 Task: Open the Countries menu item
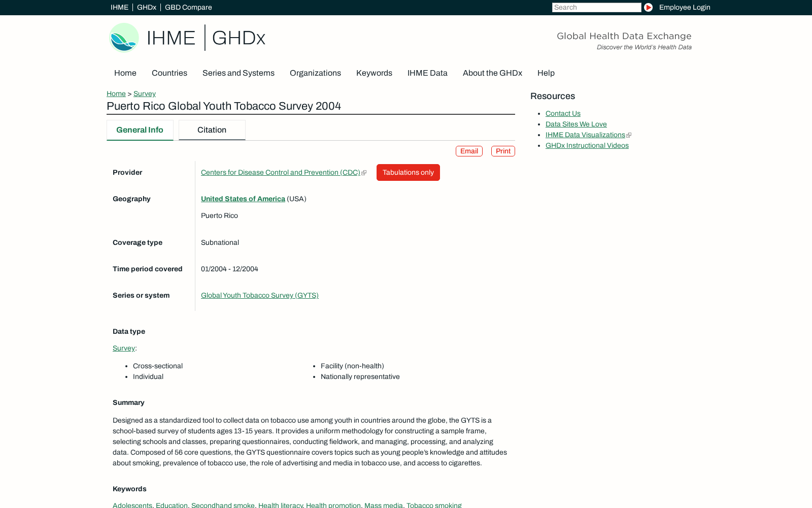[x=170, y=73]
